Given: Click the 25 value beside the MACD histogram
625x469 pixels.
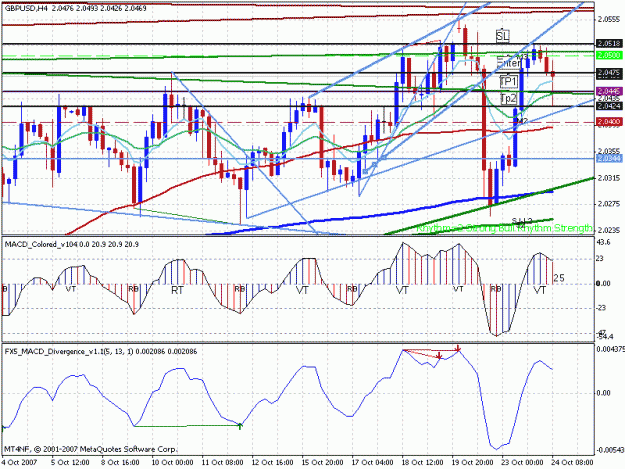Looking at the screenshot, I should (559, 278).
